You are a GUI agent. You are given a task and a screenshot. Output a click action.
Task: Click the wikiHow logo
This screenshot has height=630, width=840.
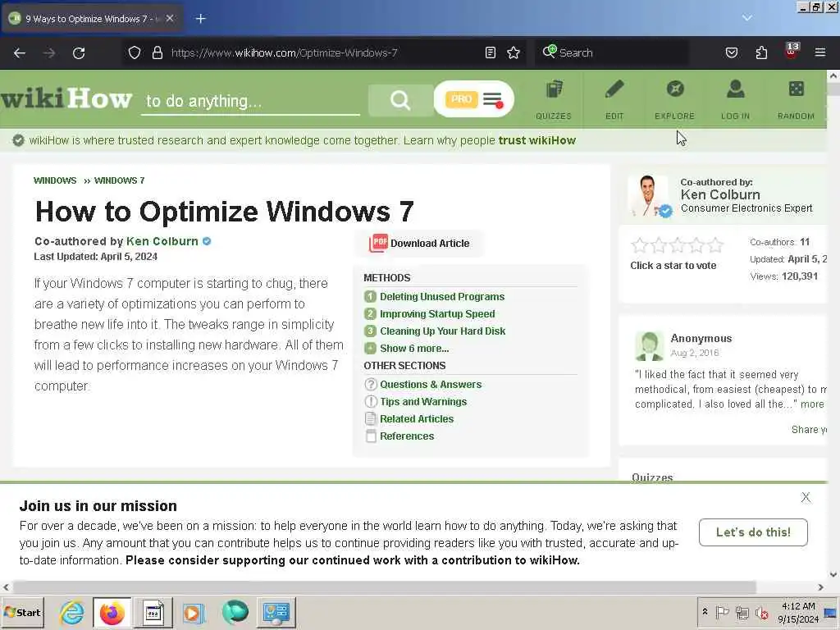66,98
